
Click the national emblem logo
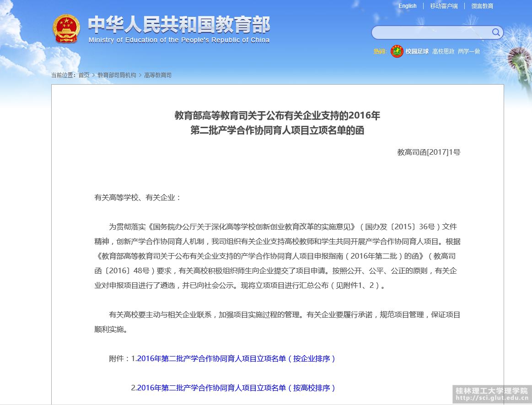coord(66,29)
